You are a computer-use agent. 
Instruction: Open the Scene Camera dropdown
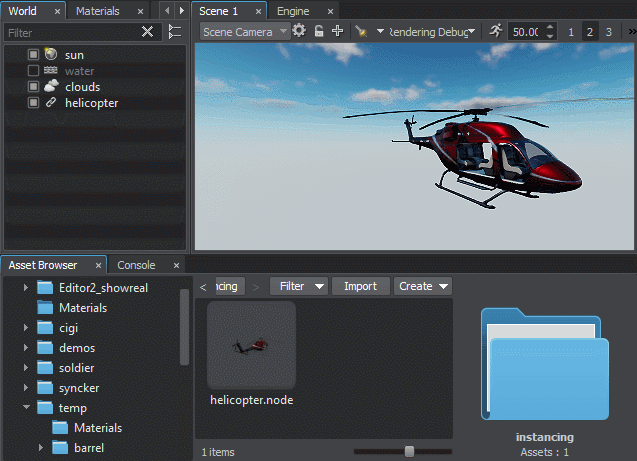click(x=245, y=31)
